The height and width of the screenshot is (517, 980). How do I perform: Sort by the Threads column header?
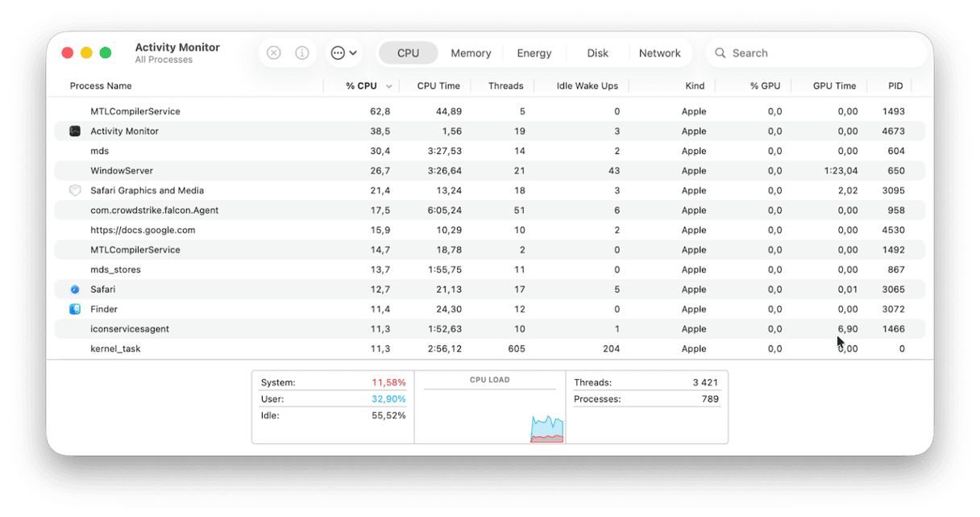506,86
